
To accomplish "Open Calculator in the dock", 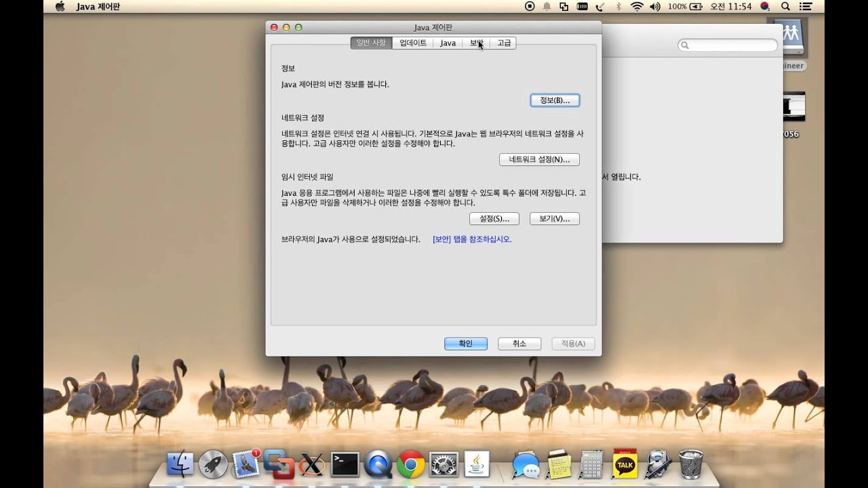I will coord(591,464).
